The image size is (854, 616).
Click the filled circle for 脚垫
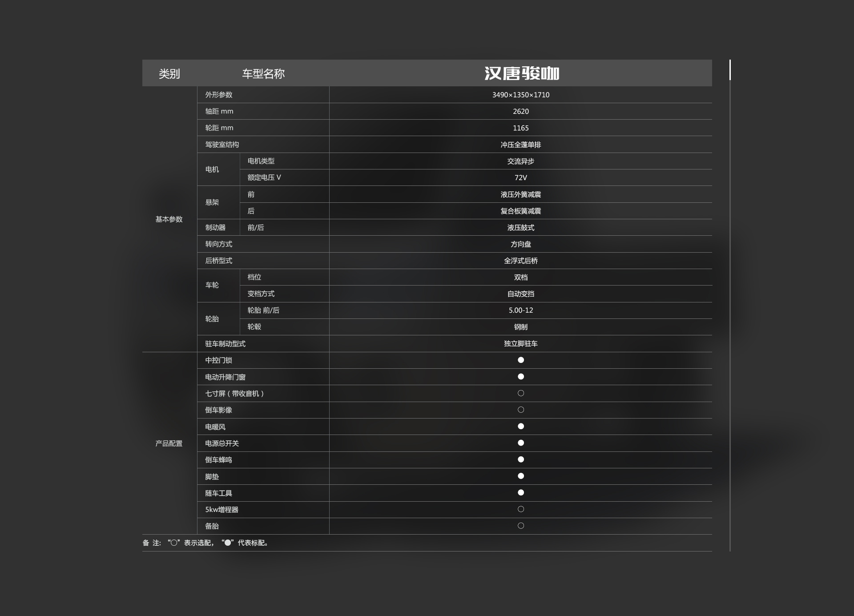(x=521, y=476)
